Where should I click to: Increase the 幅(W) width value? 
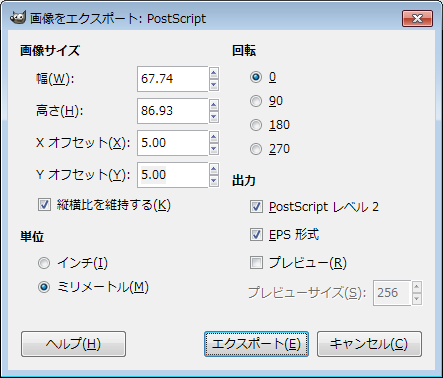tap(214, 73)
